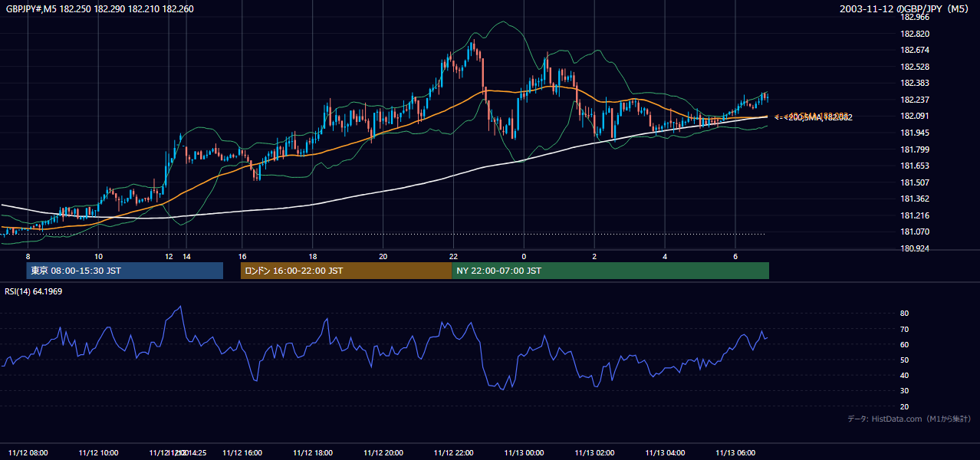980x460 pixels.
Task: Select the ロンドン 16:00-22:00 JST session bar
Action: (346, 271)
